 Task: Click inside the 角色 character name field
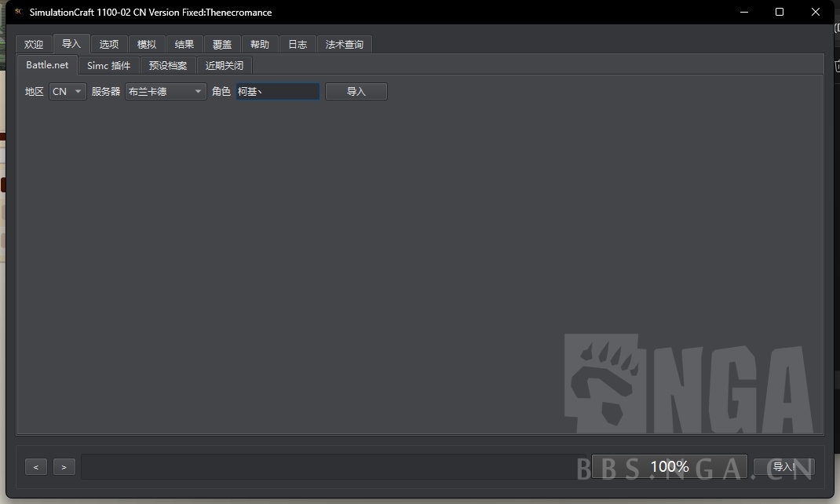(x=278, y=91)
